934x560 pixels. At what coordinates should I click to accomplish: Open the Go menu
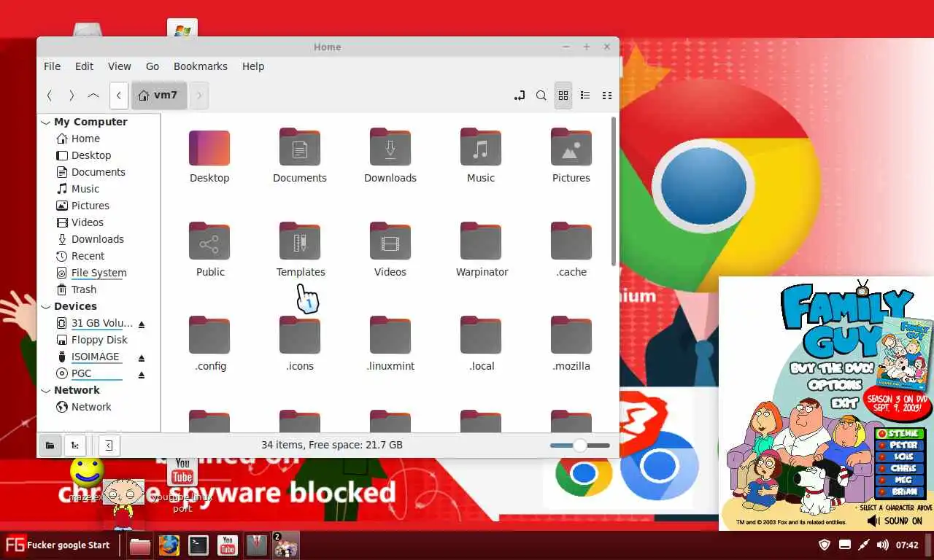(x=153, y=66)
